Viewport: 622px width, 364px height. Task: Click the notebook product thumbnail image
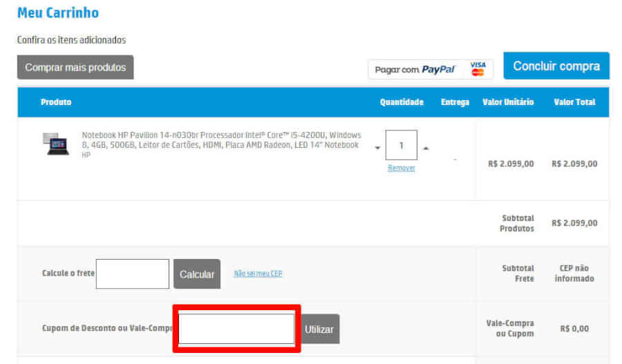pos(56,144)
